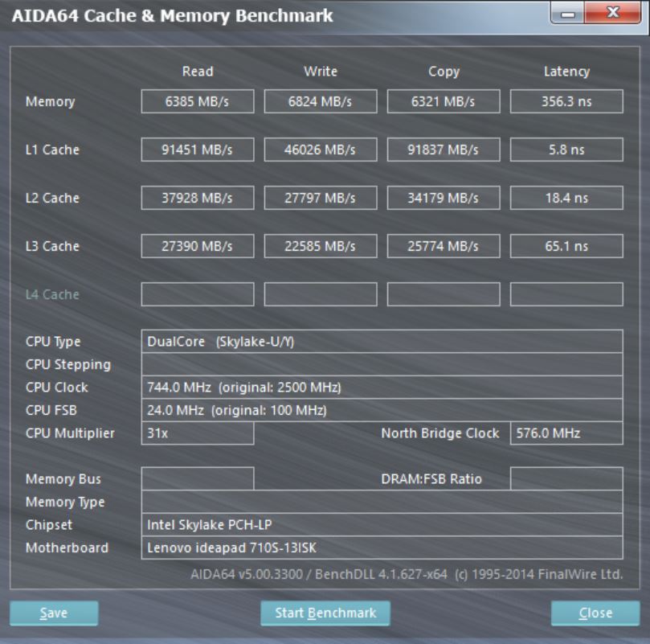Select L3 Cache latency 65.1 ns
The height and width of the screenshot is (644, 650).
point(566,246)
